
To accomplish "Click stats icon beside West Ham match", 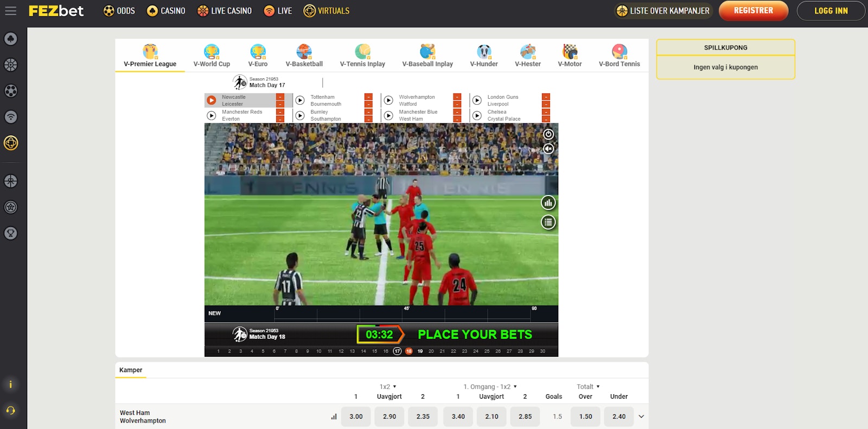I will 334,417.
